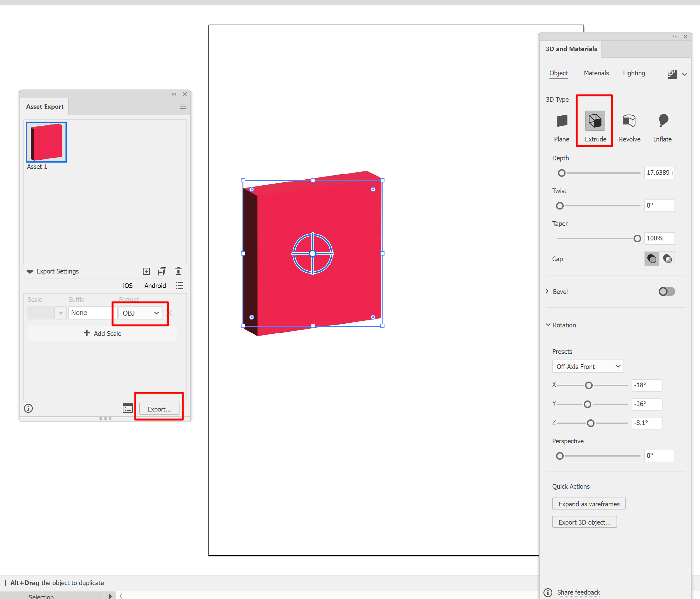
Task: Open the Off-Axis Front presets dropdown
Action: click(x=588, y=366)
